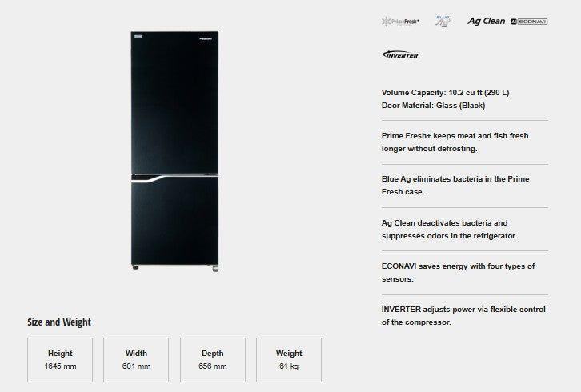Screen dimensions: 581x392
Task: Click the ECONAVI saves energy description
Action: (x=459, y=272)
